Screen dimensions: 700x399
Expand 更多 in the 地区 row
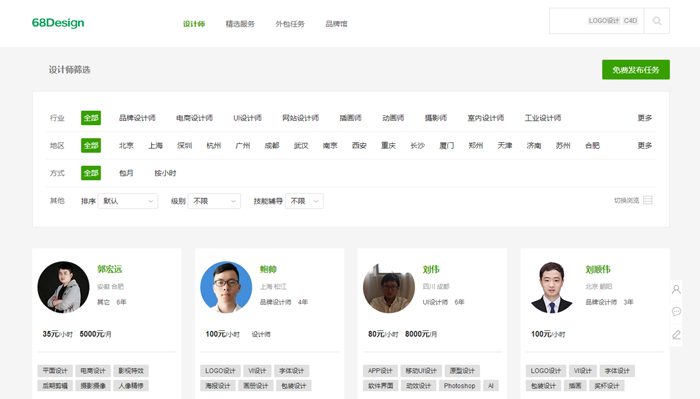645,145
